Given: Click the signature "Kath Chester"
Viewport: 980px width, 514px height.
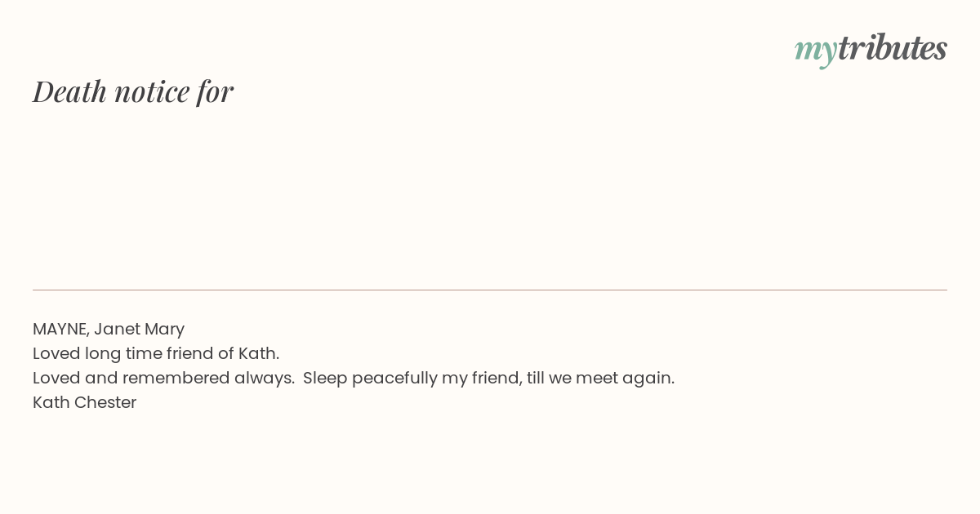Looking at the screenshot, I should 85,402.
